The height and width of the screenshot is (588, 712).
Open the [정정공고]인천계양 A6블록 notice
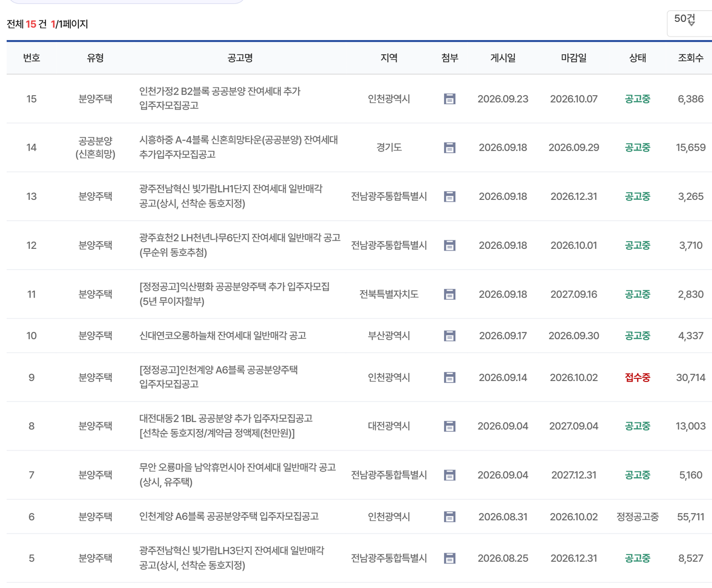(219, 377)
